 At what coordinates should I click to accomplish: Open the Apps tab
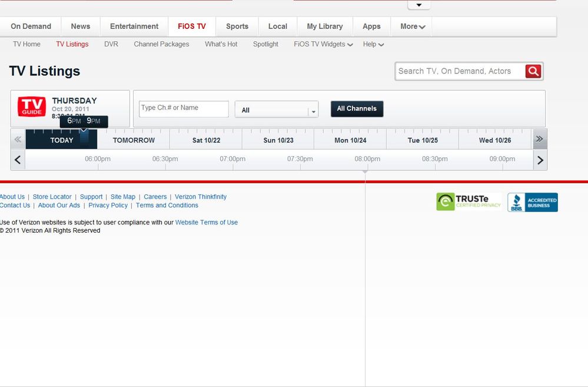click(x=371, y=27)
